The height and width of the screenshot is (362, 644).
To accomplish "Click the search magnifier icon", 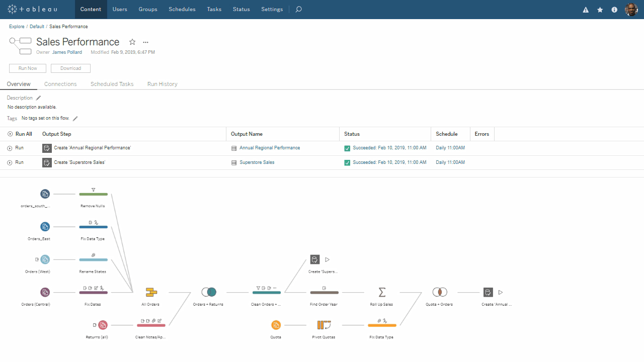I will [x=298, y=10].
